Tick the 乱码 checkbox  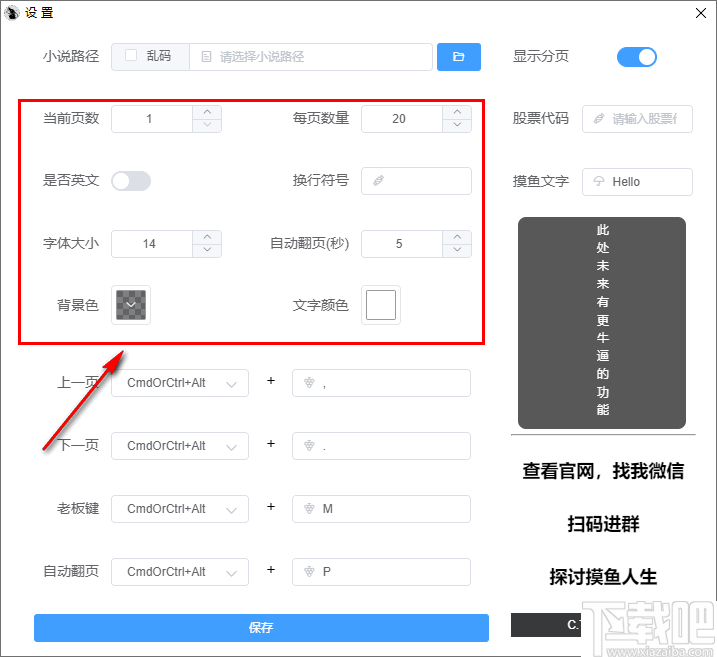(131, 56)
